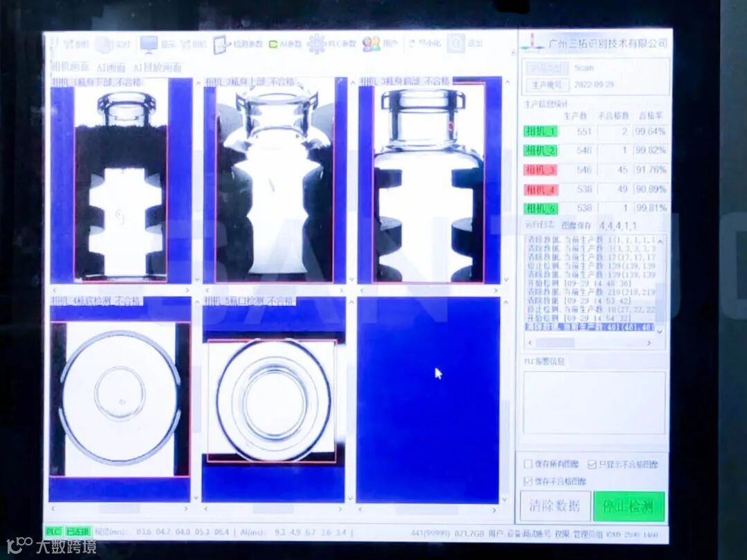747x560 pixels.
Task: Click the 最小化 minimize toolbar item
Action: (x=424, y=44)
